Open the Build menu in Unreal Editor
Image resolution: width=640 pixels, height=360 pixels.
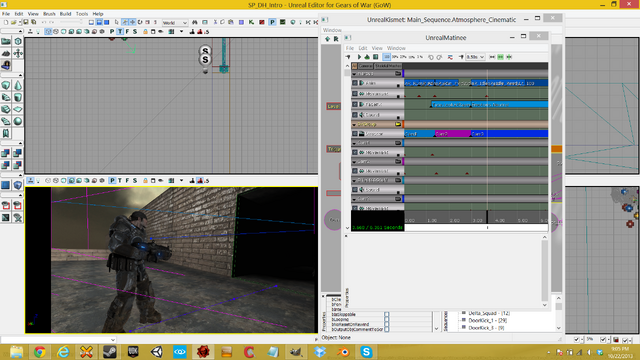[65, 13]
